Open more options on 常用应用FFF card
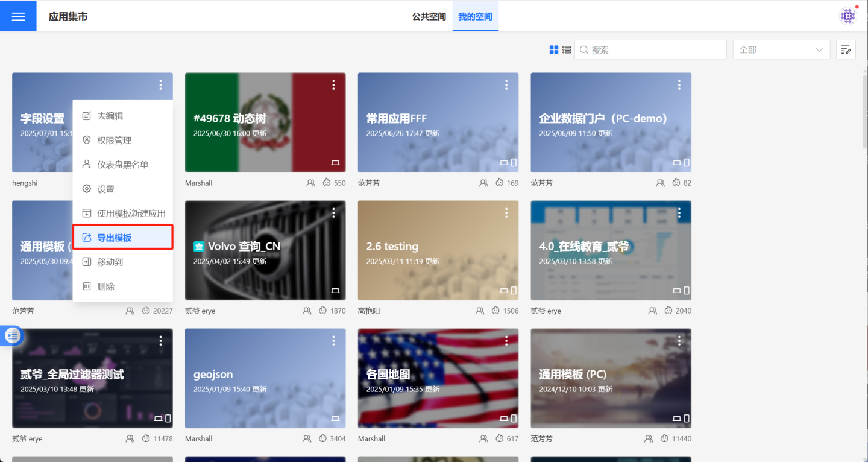The image size is (868, 462). coord(506,86)
